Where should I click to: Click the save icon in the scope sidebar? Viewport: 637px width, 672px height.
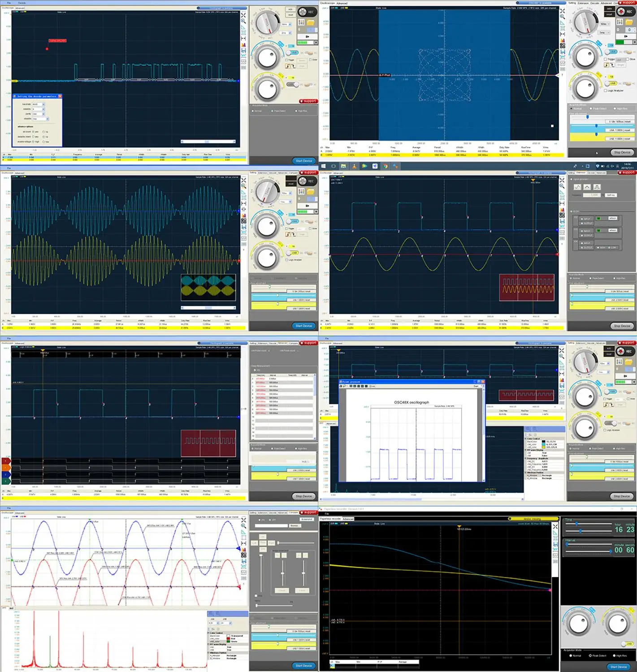(243, 49)
